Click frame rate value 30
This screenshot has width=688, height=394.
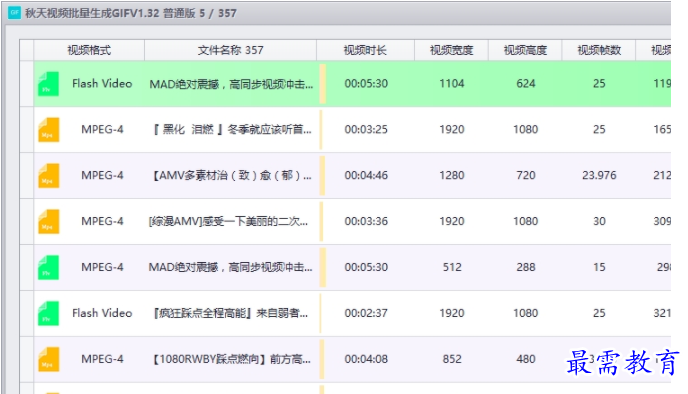[599, 221]
